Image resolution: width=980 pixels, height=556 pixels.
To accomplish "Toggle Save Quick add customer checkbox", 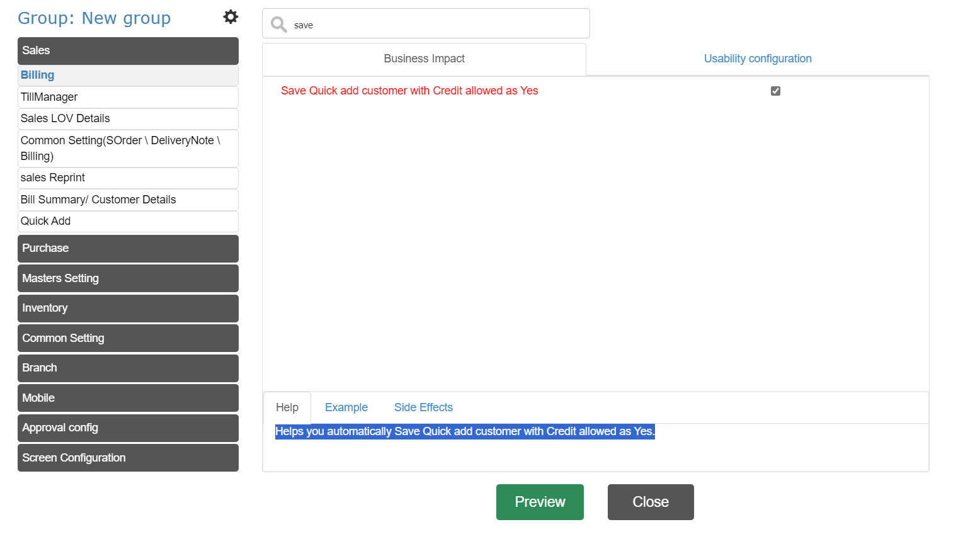I will [x=775, y=91].
